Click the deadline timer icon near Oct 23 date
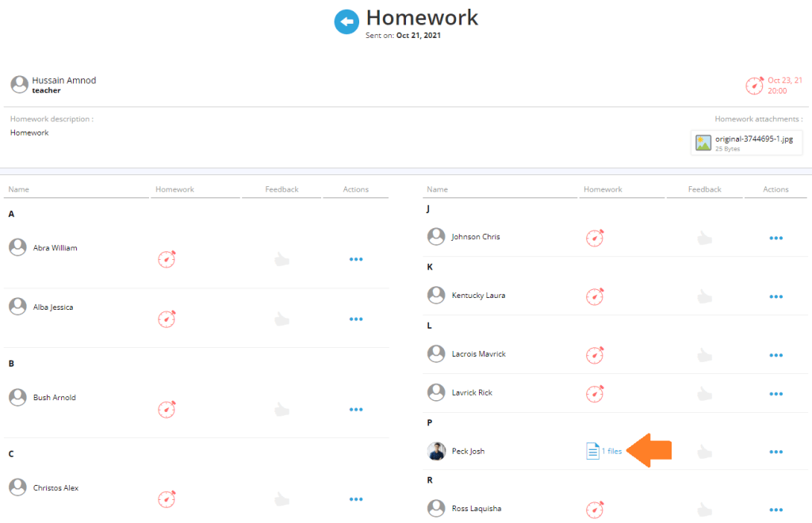Screen dimensions: 812x523 click(x=755, y=85)
